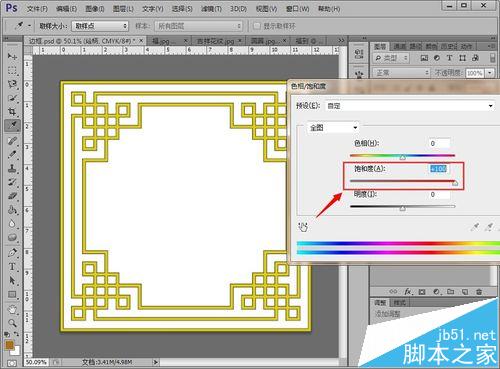Open the 3D menu
This screenshot has height=369, width=500.
[x=238, y=8]
